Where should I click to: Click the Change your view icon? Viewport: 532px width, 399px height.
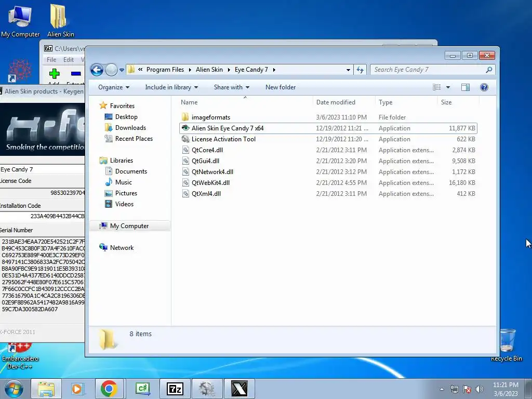436,87
